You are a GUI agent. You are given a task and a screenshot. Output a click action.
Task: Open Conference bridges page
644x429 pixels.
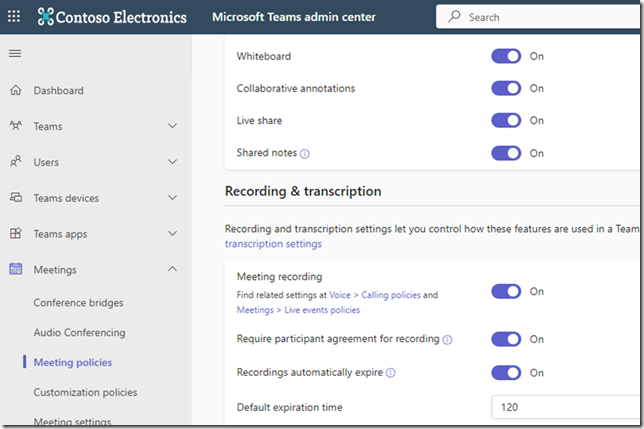(x=78, y=303)
